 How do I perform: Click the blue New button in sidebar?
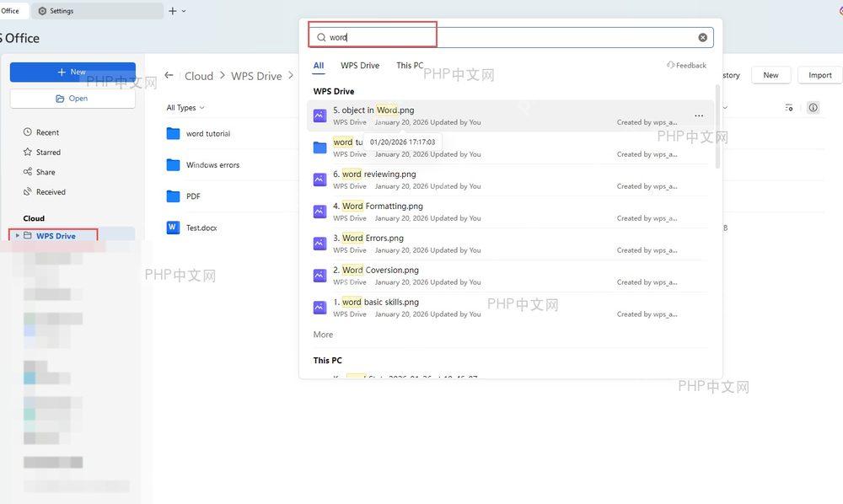pos(72,72)
